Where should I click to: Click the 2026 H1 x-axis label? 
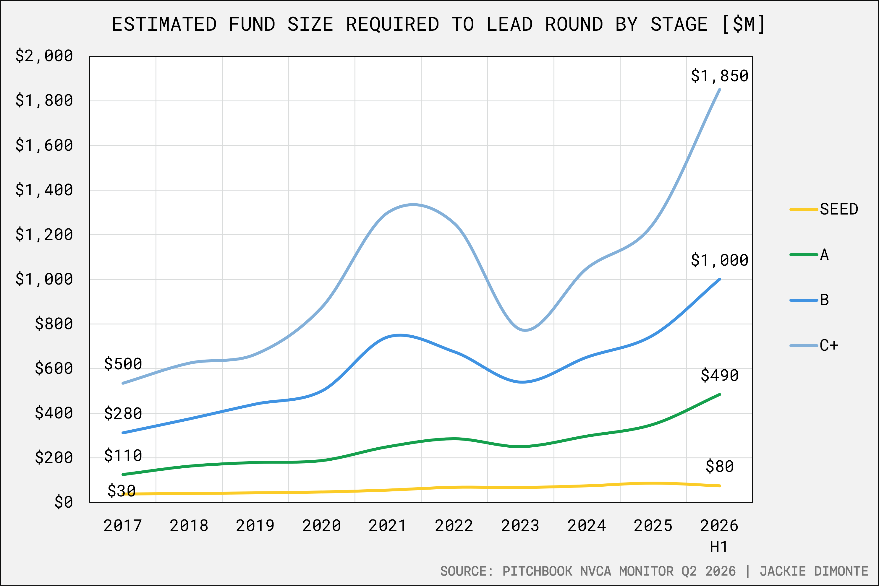coord(719,536)
